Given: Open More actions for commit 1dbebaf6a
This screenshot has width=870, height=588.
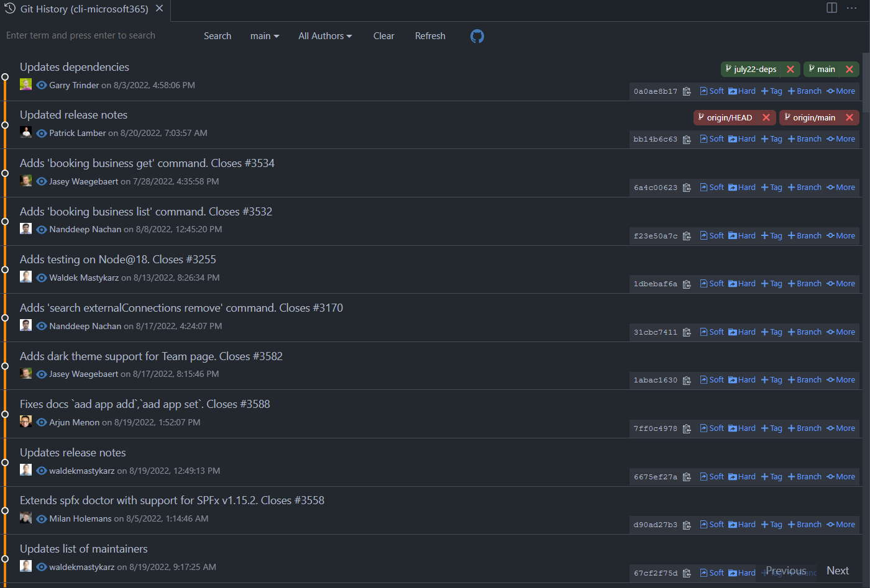Looking at the screenshot, I should click(841, 284).
